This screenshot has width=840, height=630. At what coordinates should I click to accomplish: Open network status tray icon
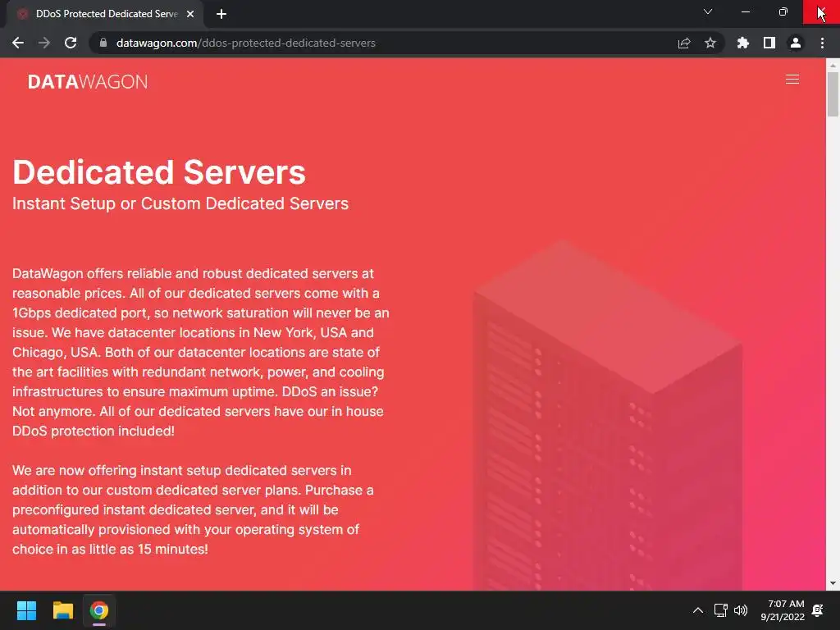pyautogui.click(x=720, y=610)
